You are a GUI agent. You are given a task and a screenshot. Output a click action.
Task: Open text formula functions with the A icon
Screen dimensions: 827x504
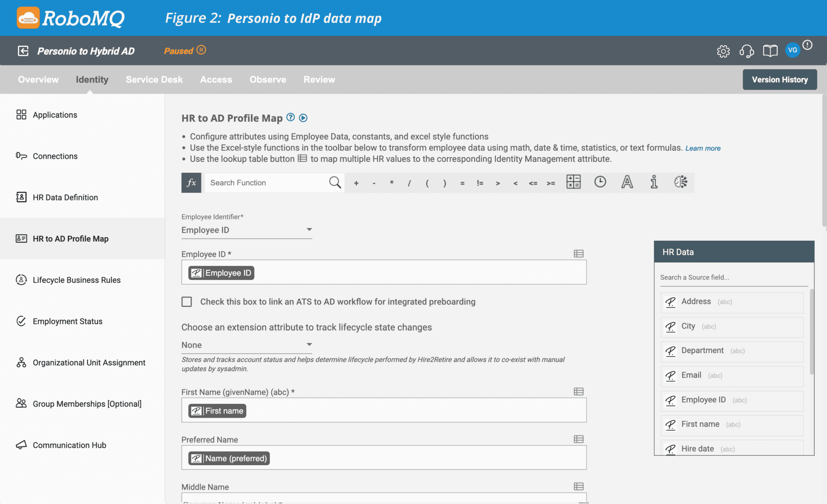click(x=627, y=183)
